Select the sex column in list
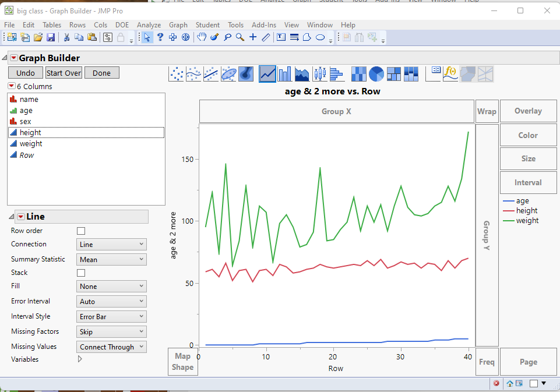Image resolution: width=560 pixels, height=392 pixels. [86, 121]
